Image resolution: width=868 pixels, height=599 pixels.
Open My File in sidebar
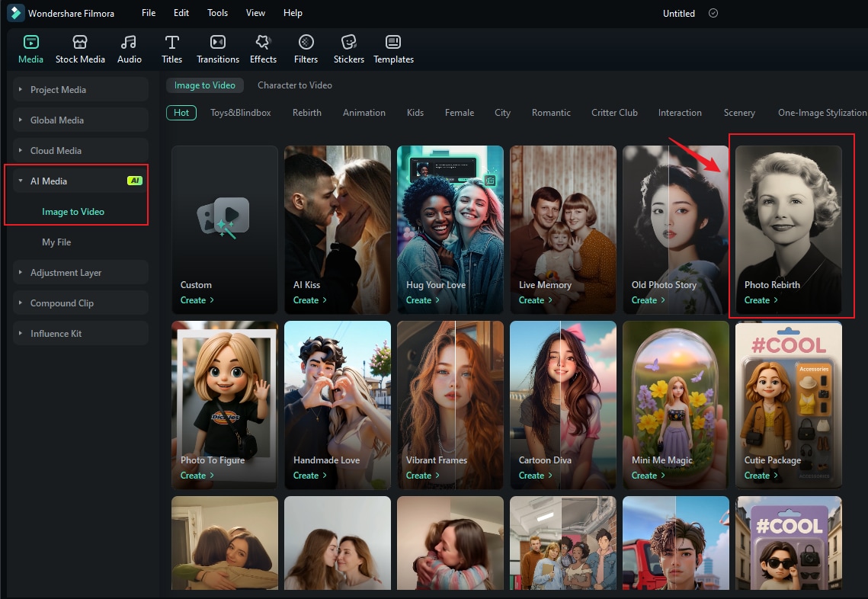coord(56,242)
